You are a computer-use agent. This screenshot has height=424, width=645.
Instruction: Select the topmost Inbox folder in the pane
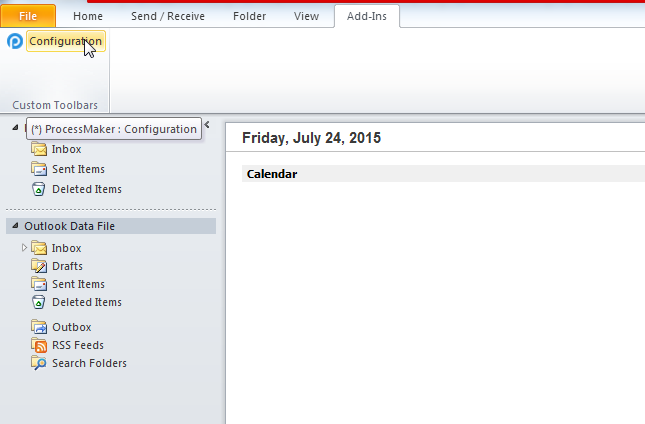[66, 149]
